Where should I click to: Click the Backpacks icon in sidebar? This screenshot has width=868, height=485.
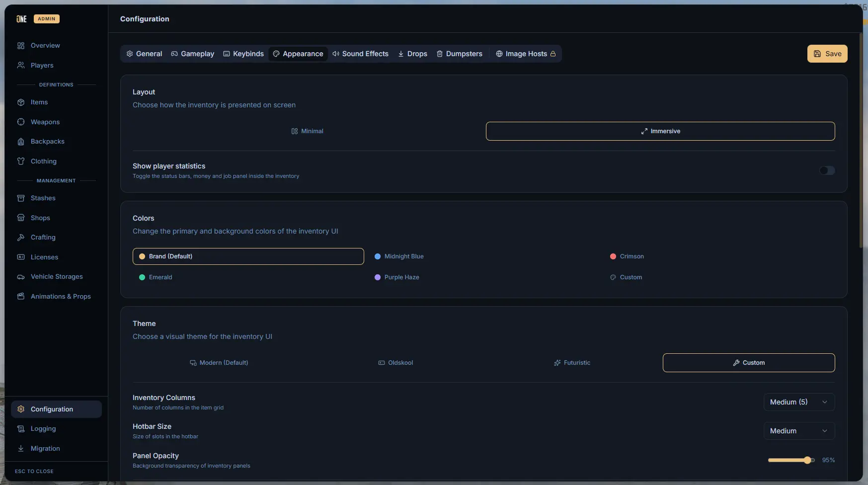[21, 142]
